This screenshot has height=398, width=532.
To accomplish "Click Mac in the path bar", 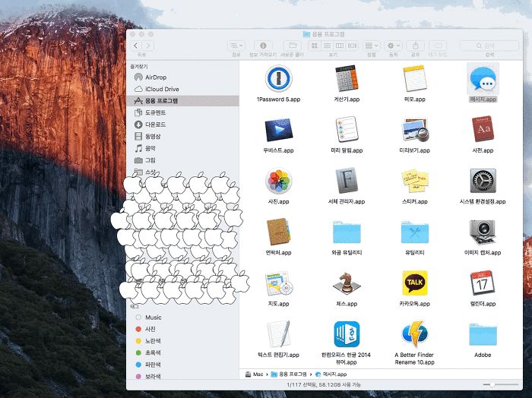I will pyautogui.click(x=254, y=374).
